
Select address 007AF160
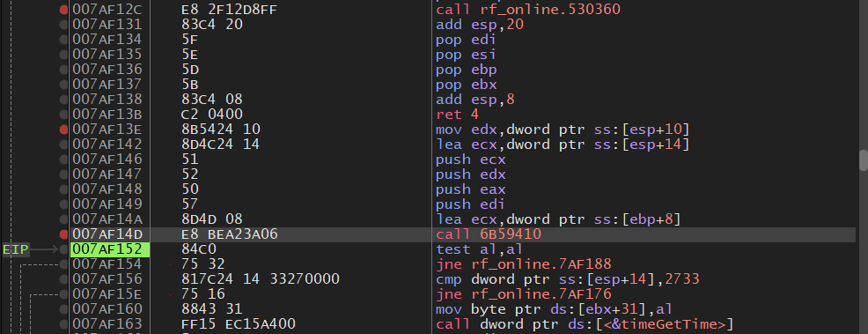[107, 309]
